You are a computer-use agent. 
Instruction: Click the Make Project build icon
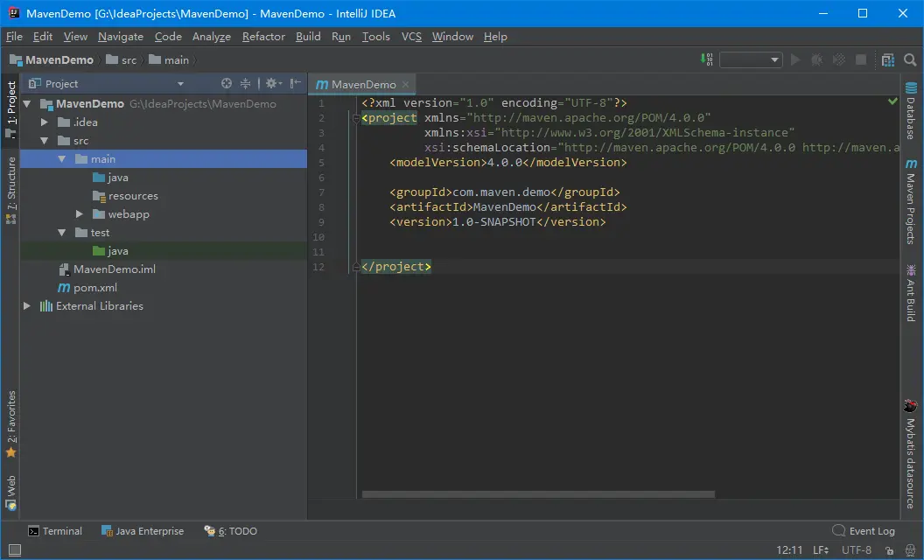[707, 59]
